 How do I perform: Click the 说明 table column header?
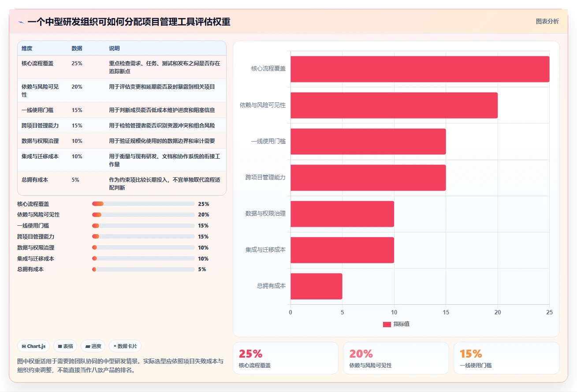pyautogui.click(x=114, y=49)
